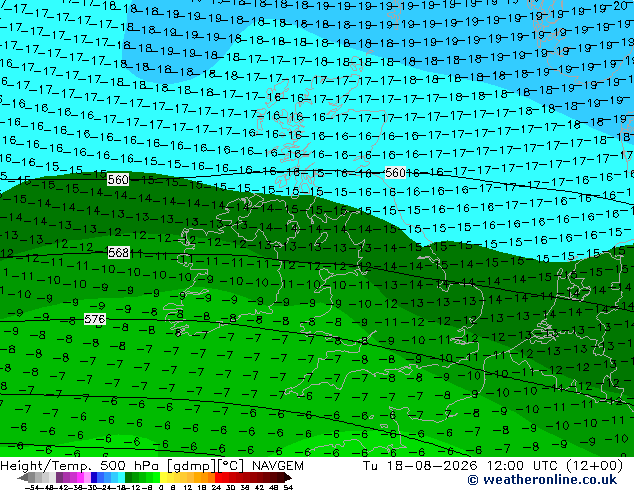Pick the dark blue legend swatch above -30
Screen dimensions: 634x490
click(94, 477)
